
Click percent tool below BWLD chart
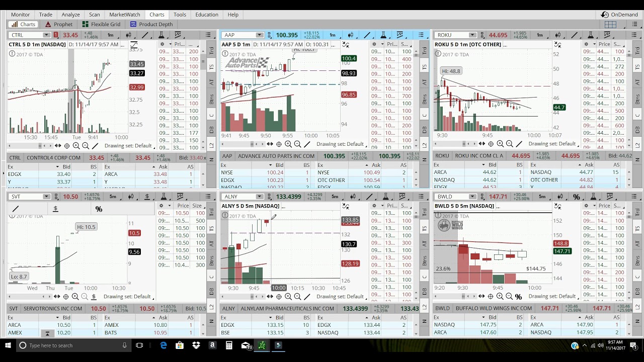[x=518, y=297]
